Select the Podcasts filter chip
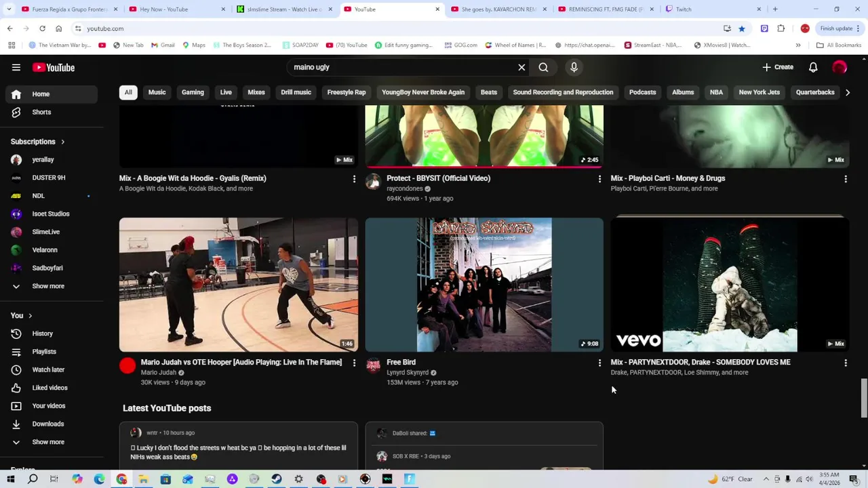The height and width of the screenshot is (488, 868). pyautogui.click(x=642, y=92)
